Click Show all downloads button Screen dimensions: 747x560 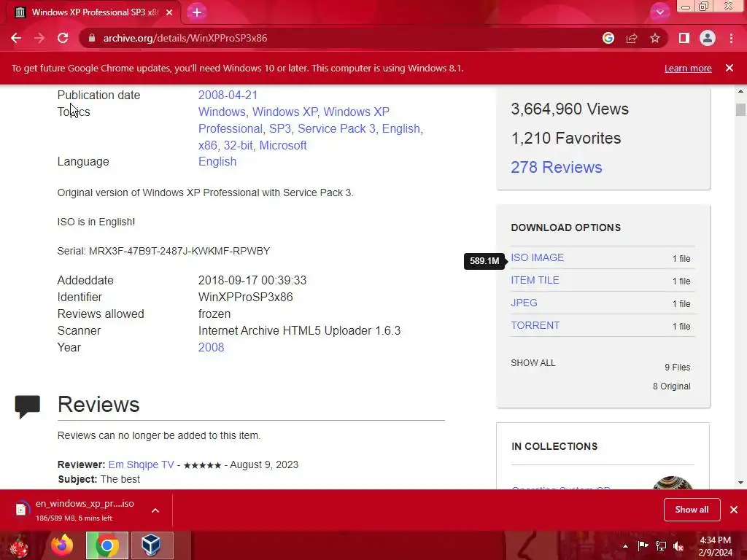point(692,510)
